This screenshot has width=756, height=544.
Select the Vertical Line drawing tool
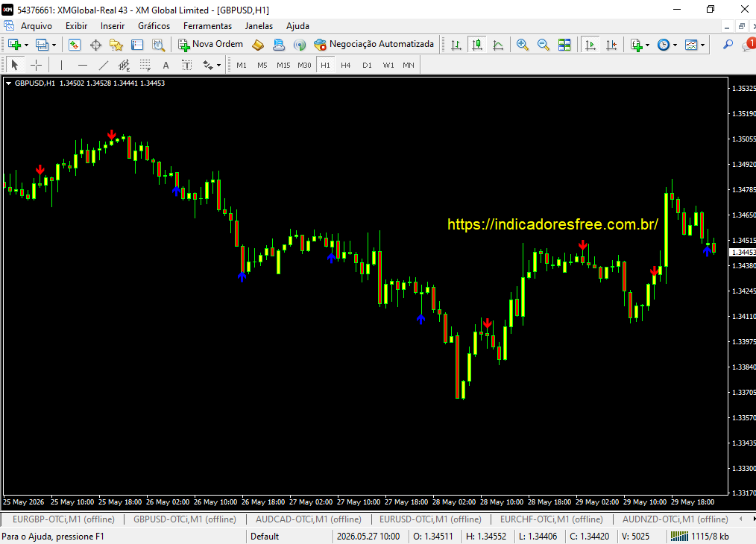61,65
